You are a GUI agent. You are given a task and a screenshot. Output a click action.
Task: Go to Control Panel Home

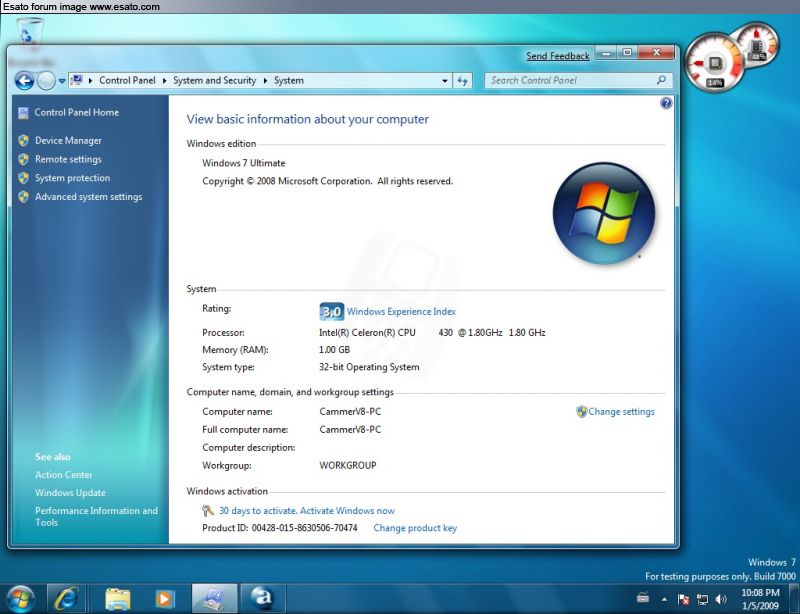coord(77,112)
